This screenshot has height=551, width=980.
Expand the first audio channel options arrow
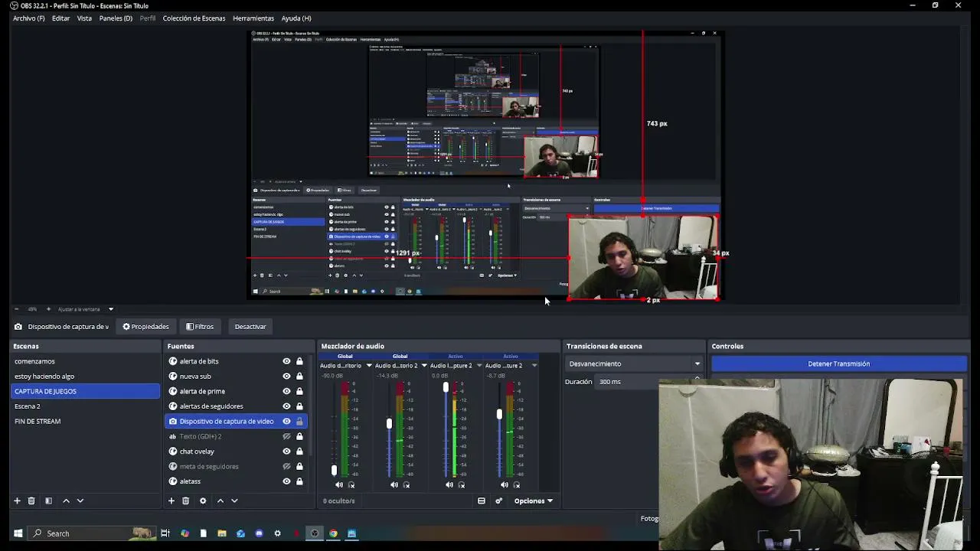[x=369, y=366]
